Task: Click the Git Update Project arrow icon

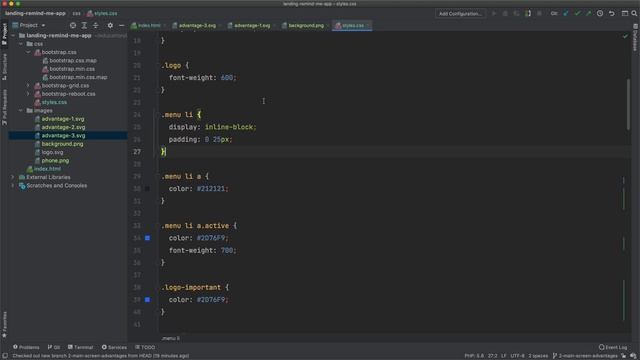Action: (566, 13)
